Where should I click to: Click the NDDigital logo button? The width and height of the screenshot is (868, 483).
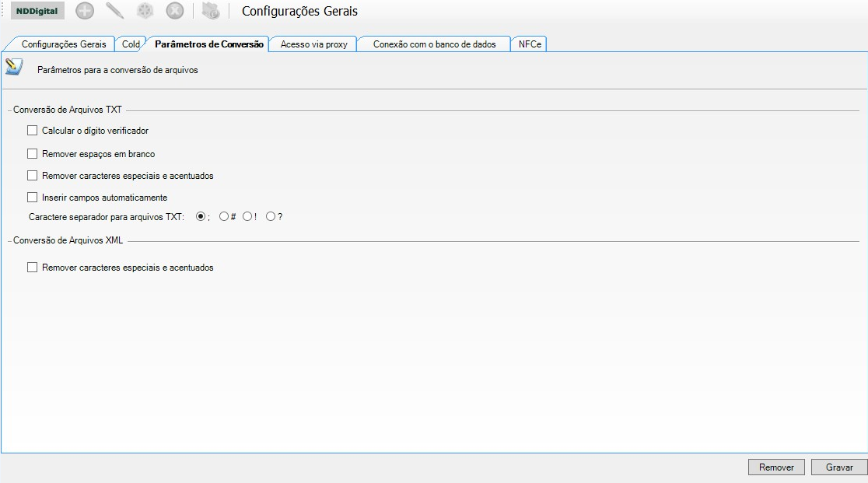[x=37, y=11]
